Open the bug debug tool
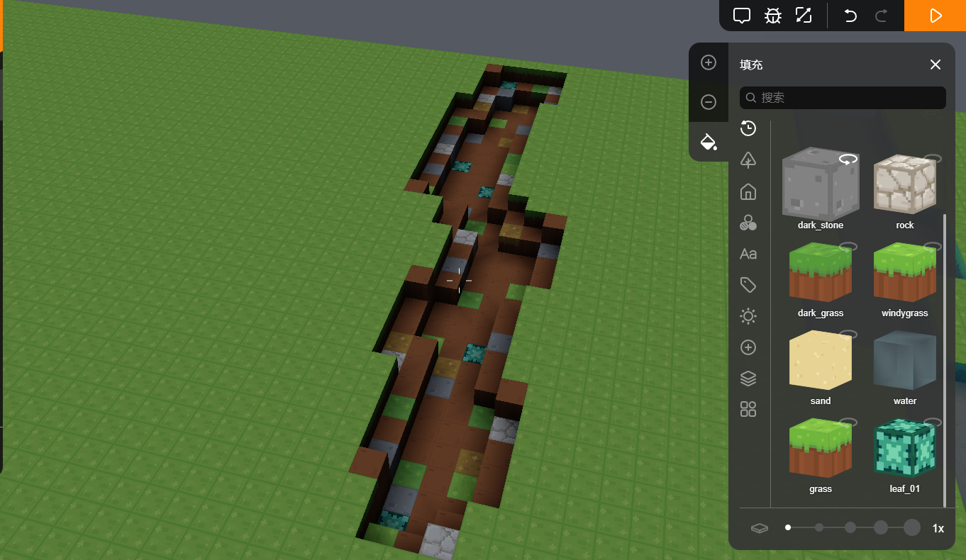Screen dimensions: 966x560 coord(773,16)
